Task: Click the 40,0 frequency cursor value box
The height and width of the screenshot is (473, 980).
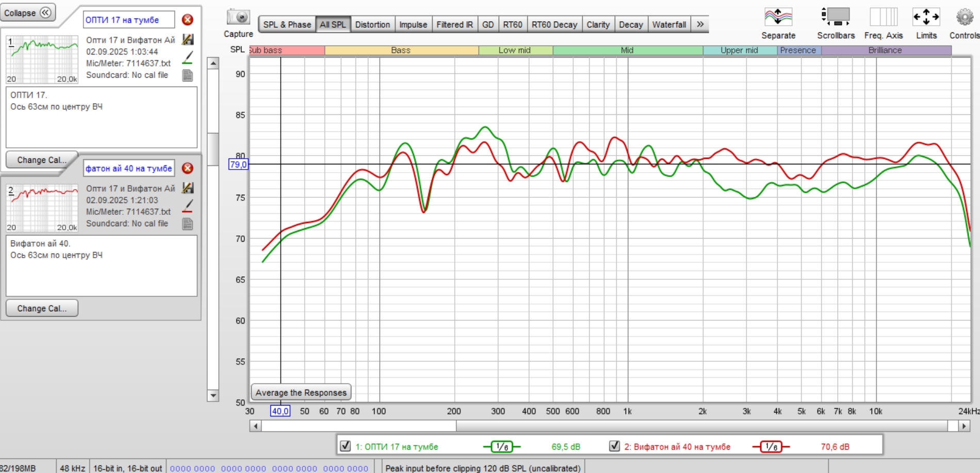Action: click(280, 411)
